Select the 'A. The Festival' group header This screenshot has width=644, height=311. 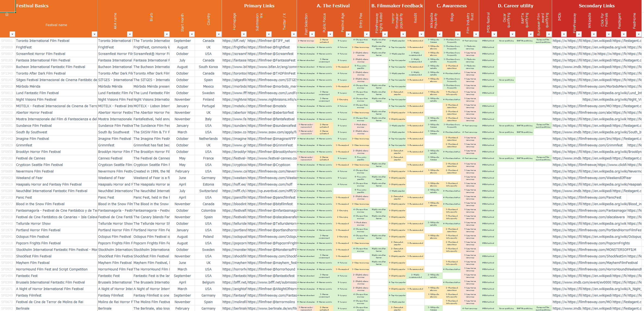[333, 6]
